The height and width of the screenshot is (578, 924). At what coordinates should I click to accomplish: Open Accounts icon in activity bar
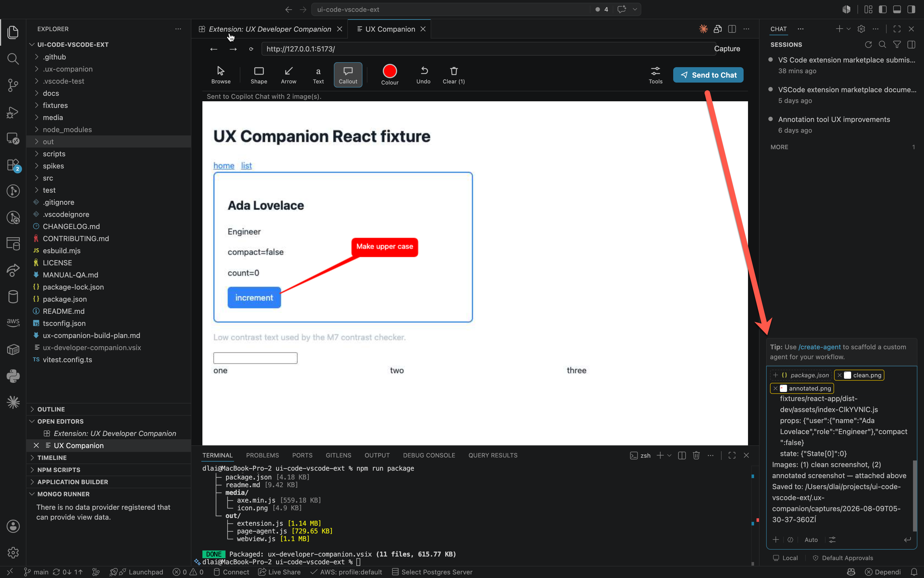pyautogui.click(x=13, y=526)
